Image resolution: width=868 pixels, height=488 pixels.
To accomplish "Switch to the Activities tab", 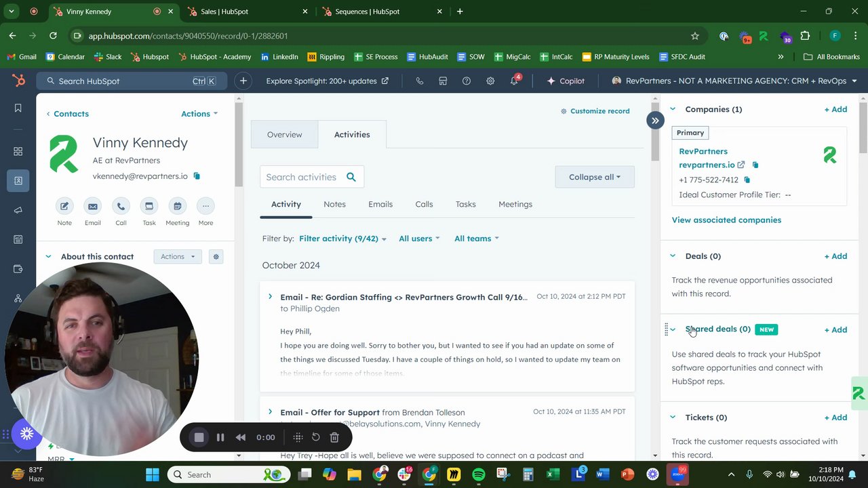I will [x=352, y=134].
